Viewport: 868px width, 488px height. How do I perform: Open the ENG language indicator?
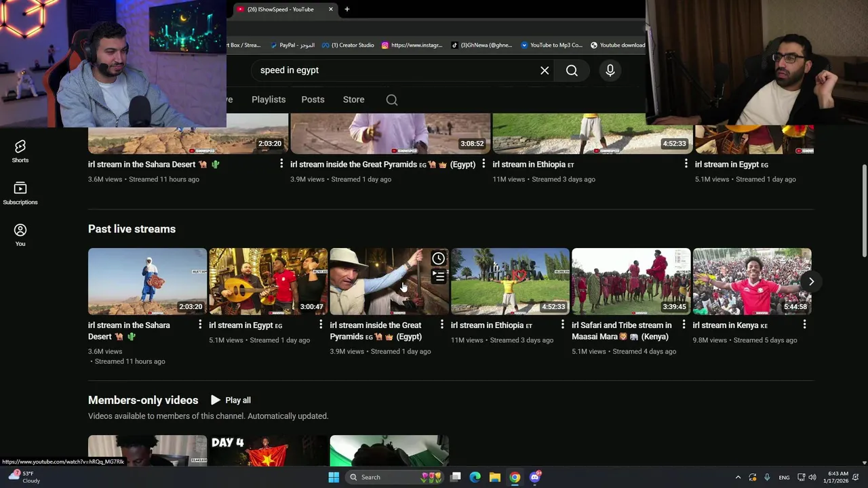coord(784,478)
